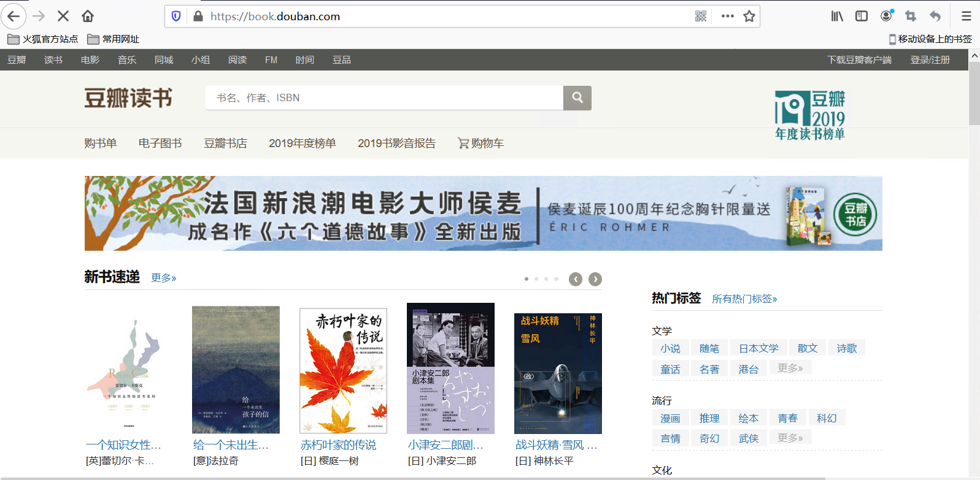
Task: Select the 小说 tag
Action: tap(671, 348)
